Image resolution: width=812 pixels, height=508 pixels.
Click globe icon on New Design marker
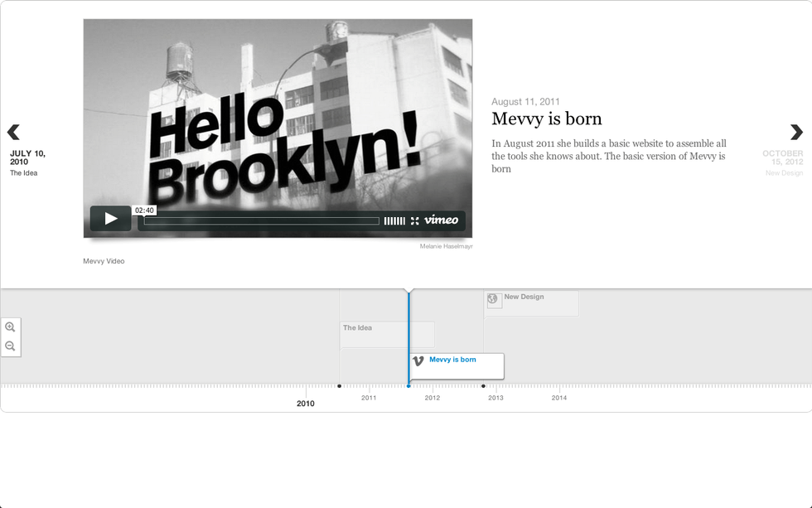click(493, 299)
